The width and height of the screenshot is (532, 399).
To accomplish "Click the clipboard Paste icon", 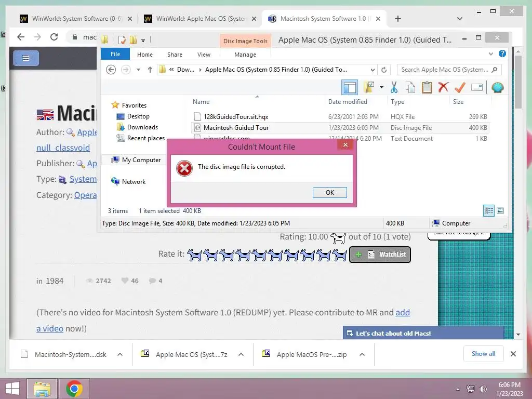I will coord(427,87).
